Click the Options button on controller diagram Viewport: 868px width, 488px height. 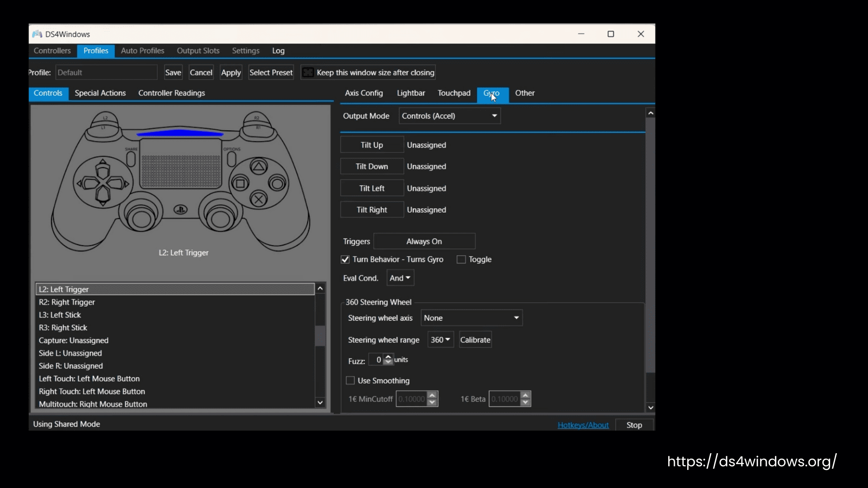(x=231, y=159)
